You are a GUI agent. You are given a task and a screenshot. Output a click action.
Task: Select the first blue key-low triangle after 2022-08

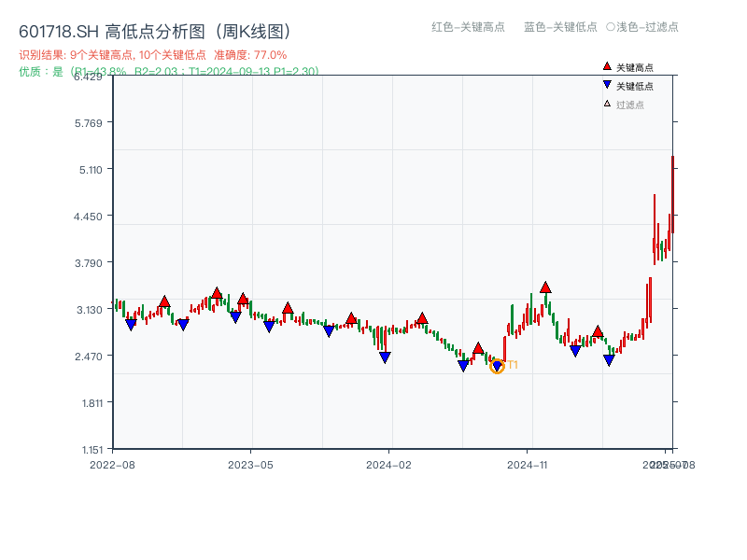point(131,325)
